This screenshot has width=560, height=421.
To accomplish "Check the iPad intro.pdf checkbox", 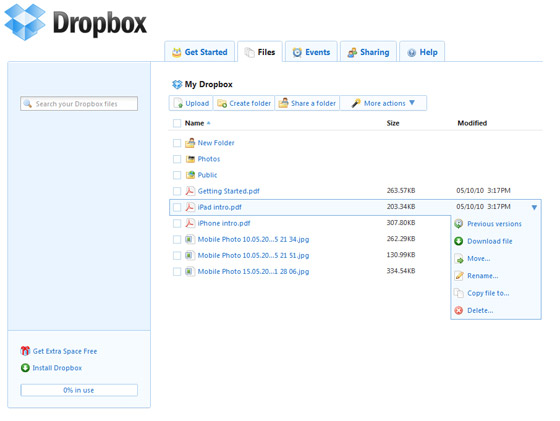I will tap(177, 207).
